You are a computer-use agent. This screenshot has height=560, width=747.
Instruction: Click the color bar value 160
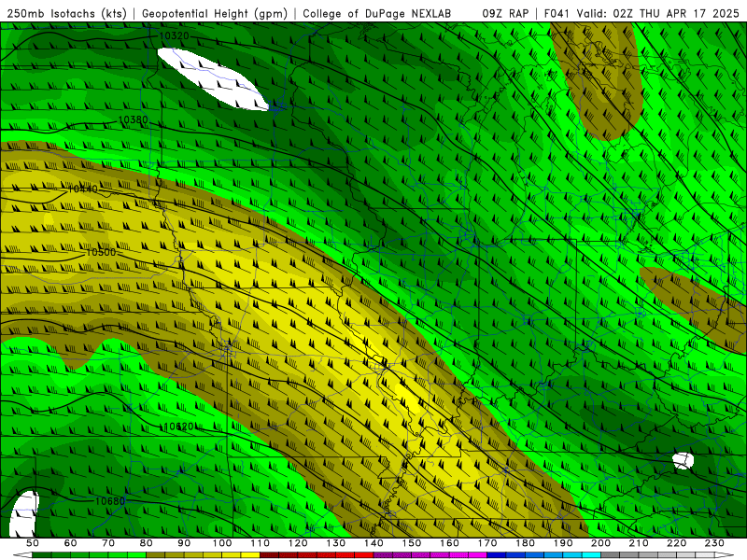click(449, 543)
